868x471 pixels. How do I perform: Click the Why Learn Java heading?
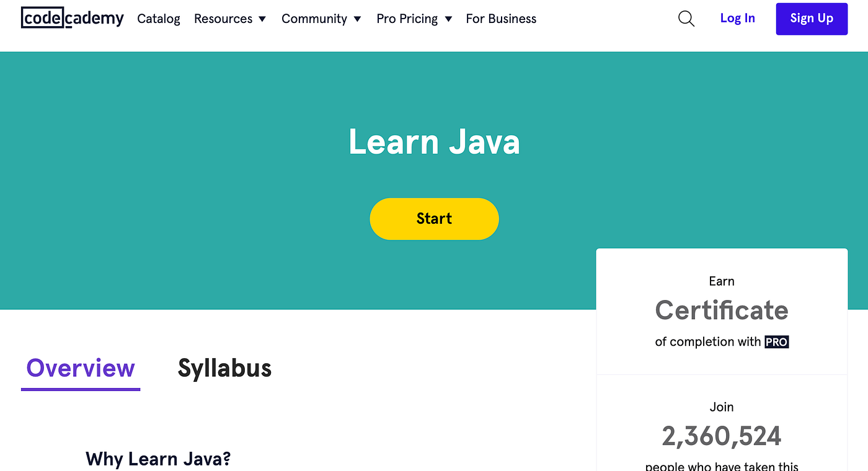[157, 459]
